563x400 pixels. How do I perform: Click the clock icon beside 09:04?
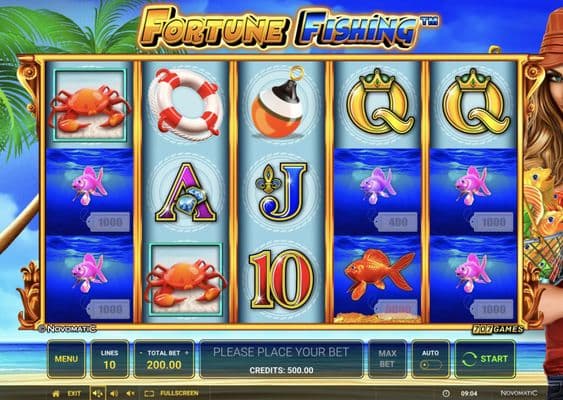[446, 394]
